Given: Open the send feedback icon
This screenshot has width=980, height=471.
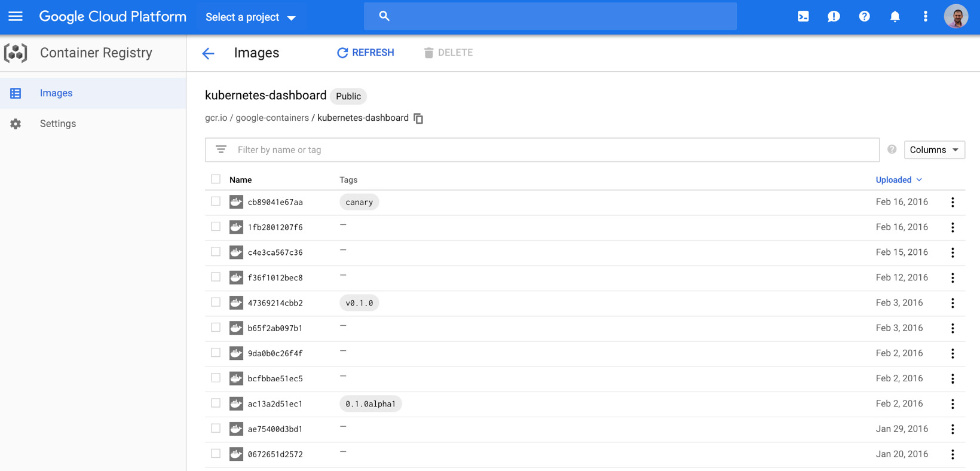Looking at the screenshot, I should [834, 17].
